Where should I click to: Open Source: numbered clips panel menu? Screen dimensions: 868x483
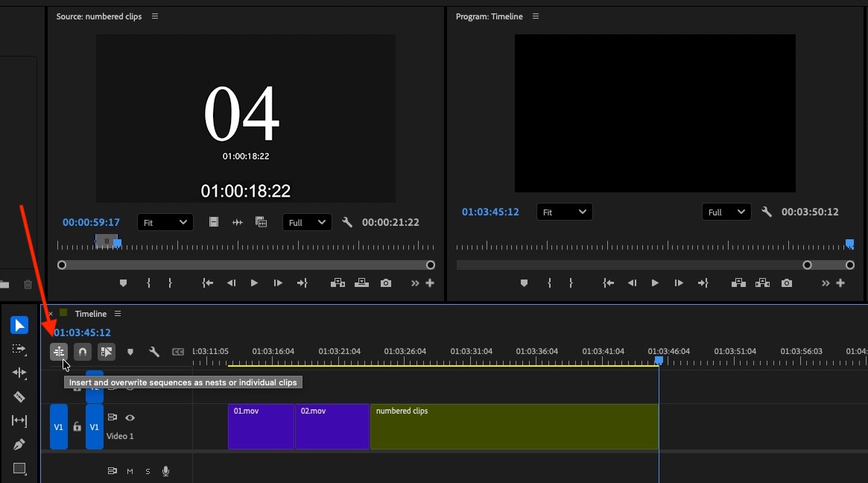[x=155, y=16]
